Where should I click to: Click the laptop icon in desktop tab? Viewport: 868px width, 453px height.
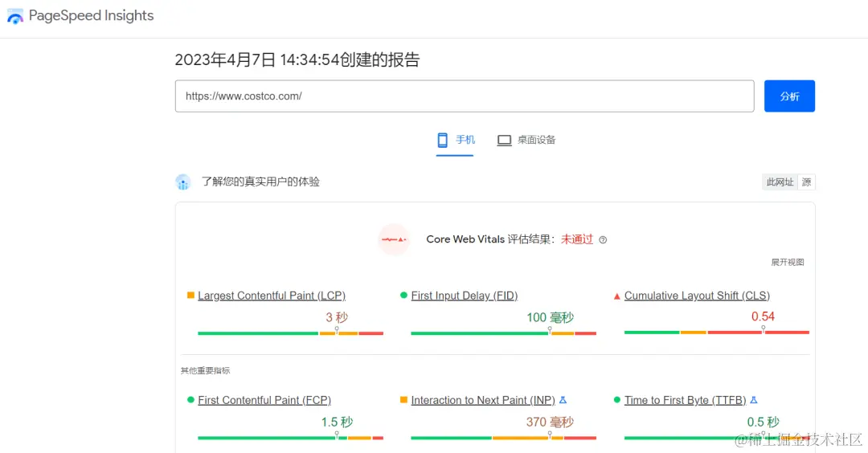[504, 141]
